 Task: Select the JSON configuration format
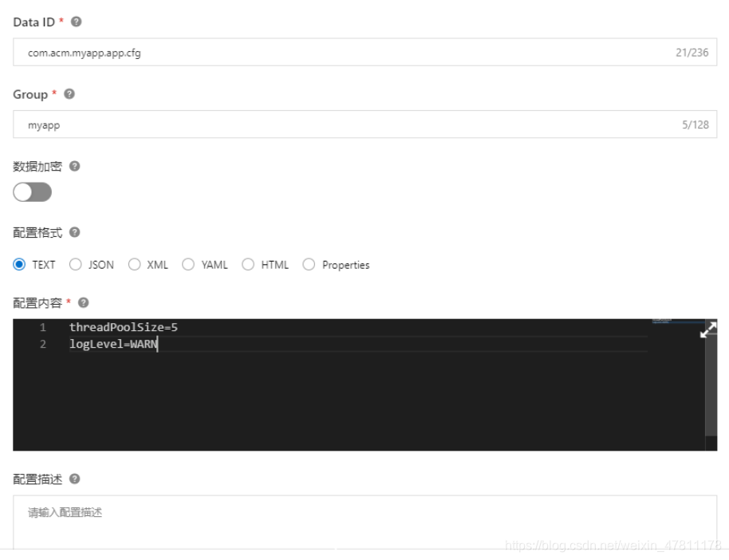click(76, 264)
